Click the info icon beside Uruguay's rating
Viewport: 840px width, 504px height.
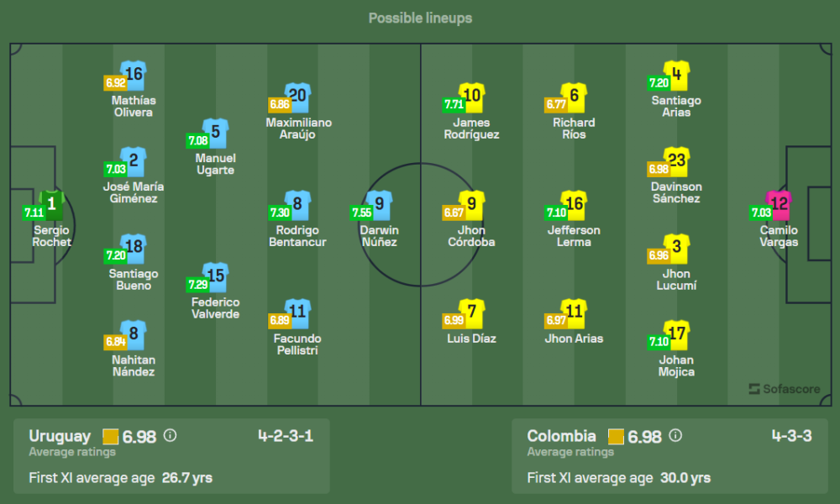tap(171, 436)
